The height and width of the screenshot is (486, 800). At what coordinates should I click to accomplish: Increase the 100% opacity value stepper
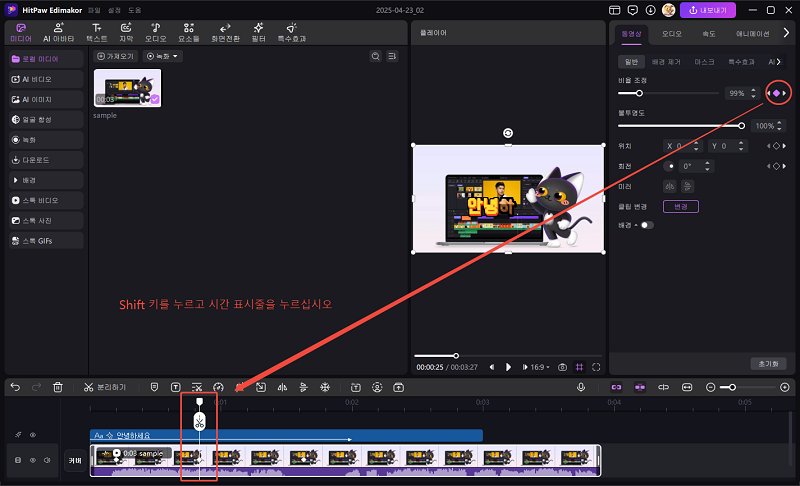779,123
